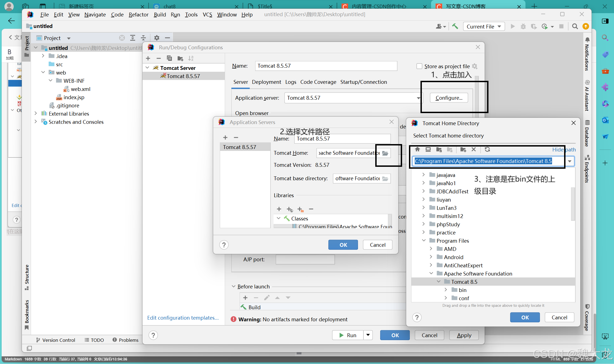Click Cancel in Application Servers dialog
The height and width of the screenshot is (364, 614).
click(377, 245)
